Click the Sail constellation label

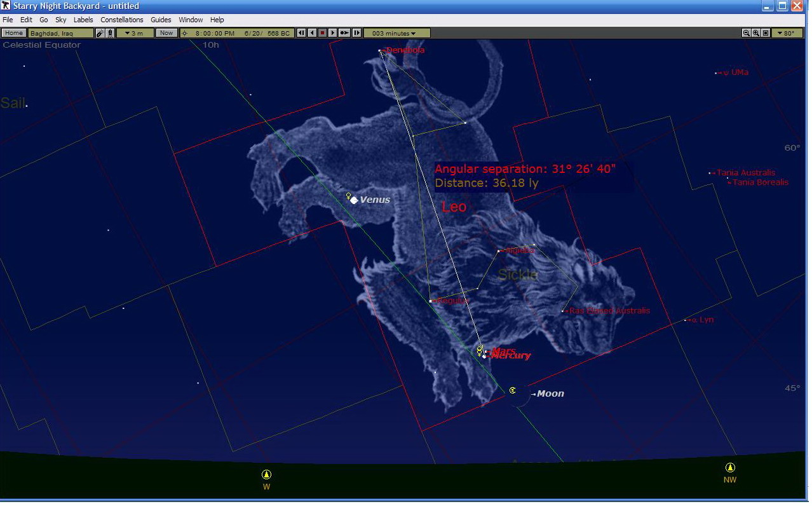pos(13,104)
